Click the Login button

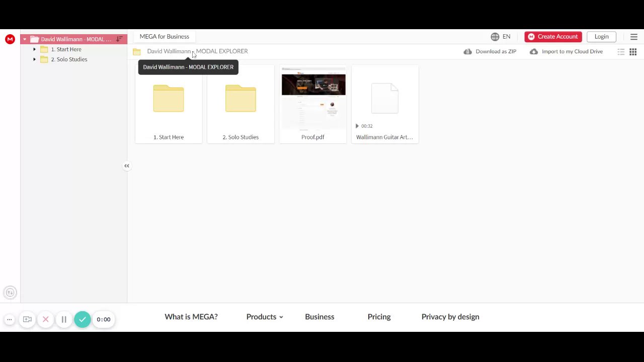coord(601,37)
